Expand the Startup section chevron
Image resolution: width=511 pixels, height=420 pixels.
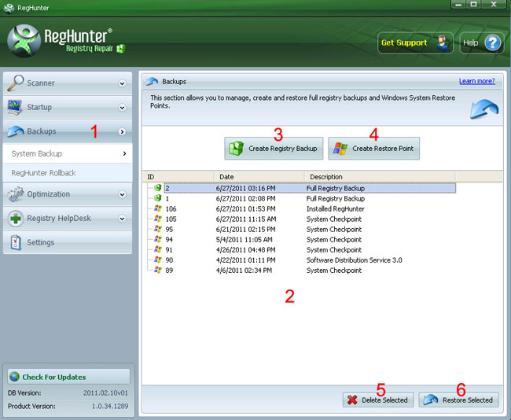(122, 108)
